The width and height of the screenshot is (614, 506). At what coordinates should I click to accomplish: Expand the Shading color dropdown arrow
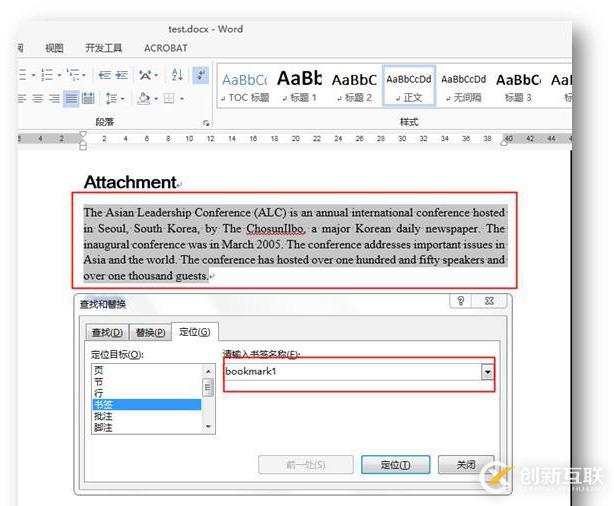pyautogui.click(x=156, y=98)
